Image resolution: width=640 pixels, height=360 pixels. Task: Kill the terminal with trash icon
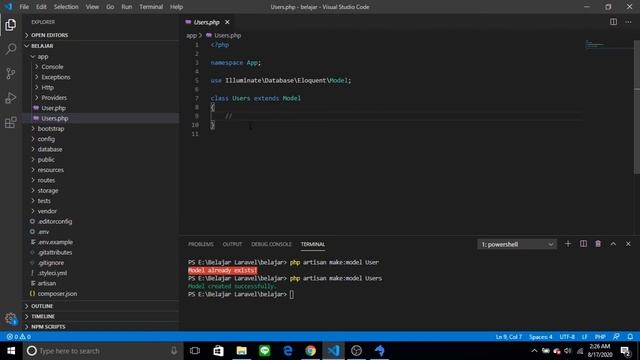click(598, 244)
